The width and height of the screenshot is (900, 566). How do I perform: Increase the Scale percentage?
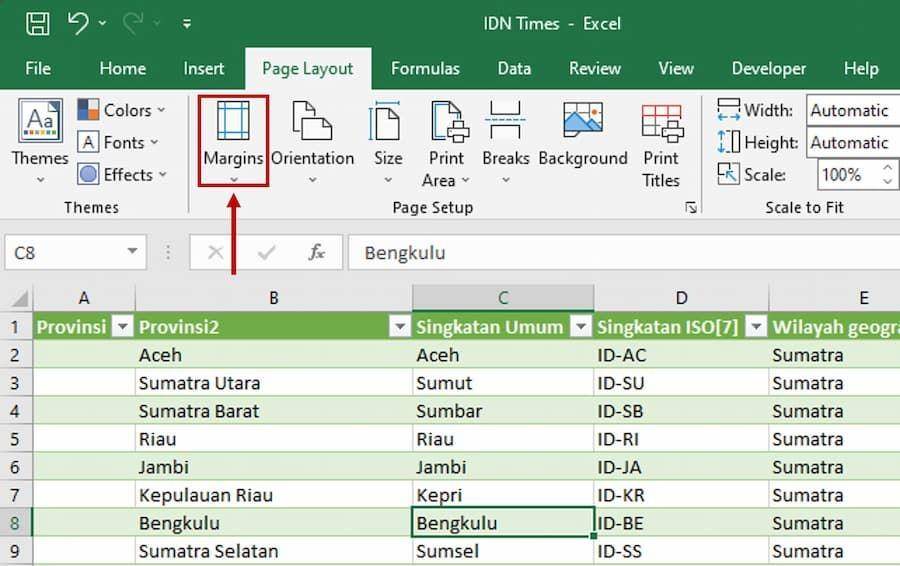[x=887, y=168]
